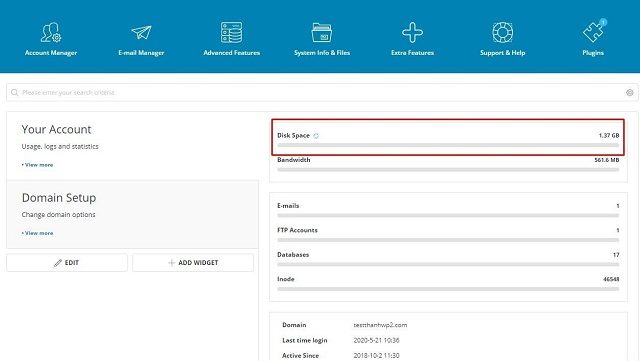Viewport: 640px width, 361px height.
Task: Click the E-mails label
Action: tap(288, 205)
